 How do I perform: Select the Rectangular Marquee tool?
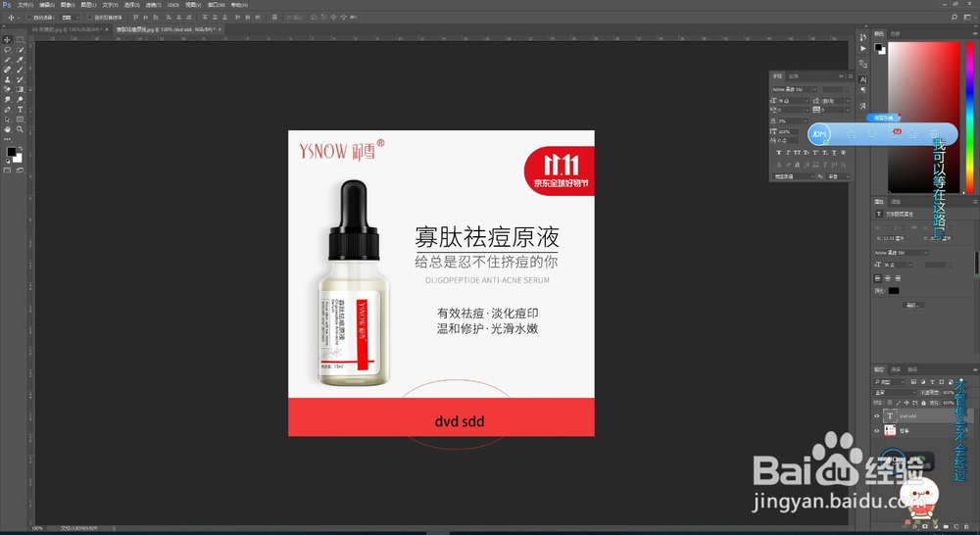[20, 40]
